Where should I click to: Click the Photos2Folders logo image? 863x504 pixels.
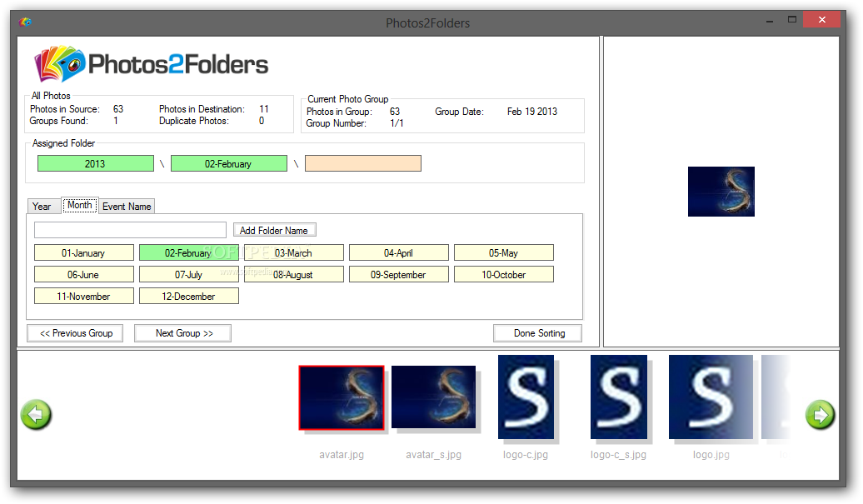pos(152,64)
